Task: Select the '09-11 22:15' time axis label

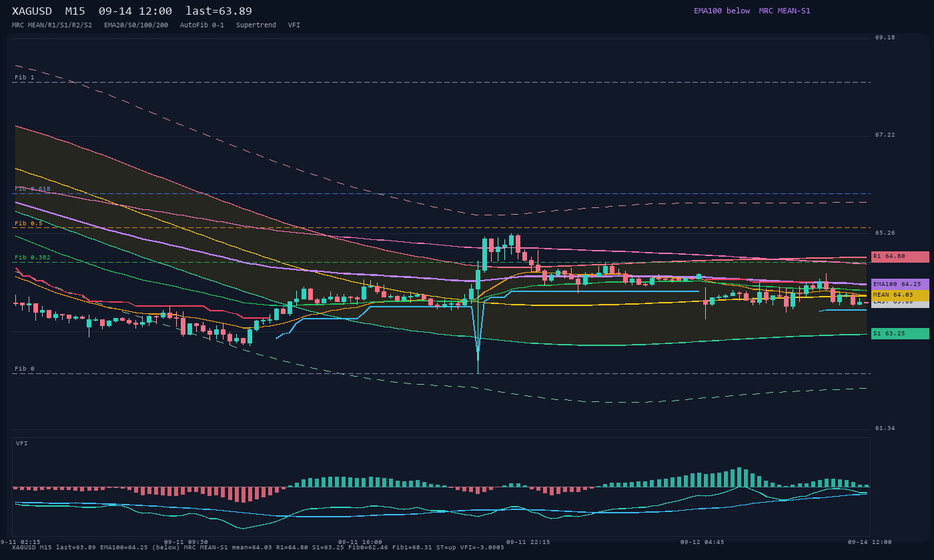Action: [528, 543]
